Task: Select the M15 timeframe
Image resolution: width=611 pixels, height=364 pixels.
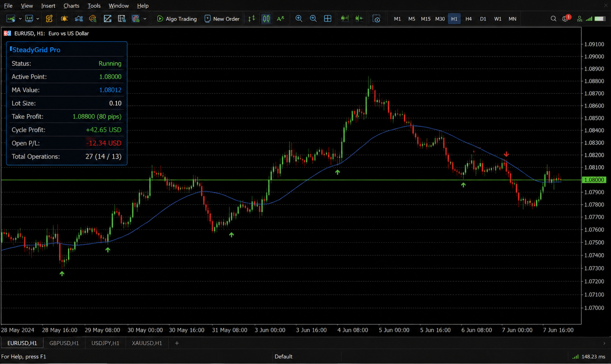Action: [x=426, y=19]
